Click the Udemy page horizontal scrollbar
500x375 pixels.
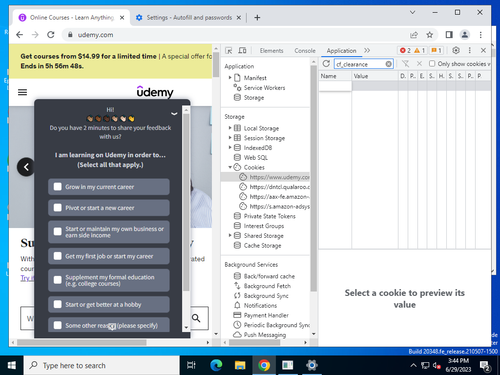click(82, 342)
